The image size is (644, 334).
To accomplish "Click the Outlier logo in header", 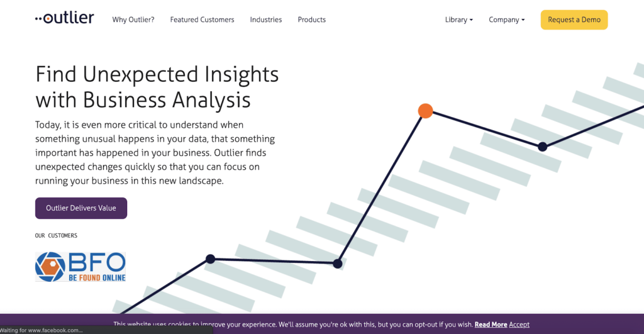I will tap(64, 19).
